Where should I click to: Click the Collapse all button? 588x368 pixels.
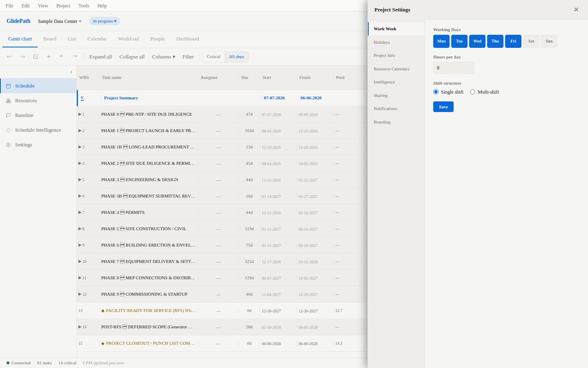pos(132,57)
